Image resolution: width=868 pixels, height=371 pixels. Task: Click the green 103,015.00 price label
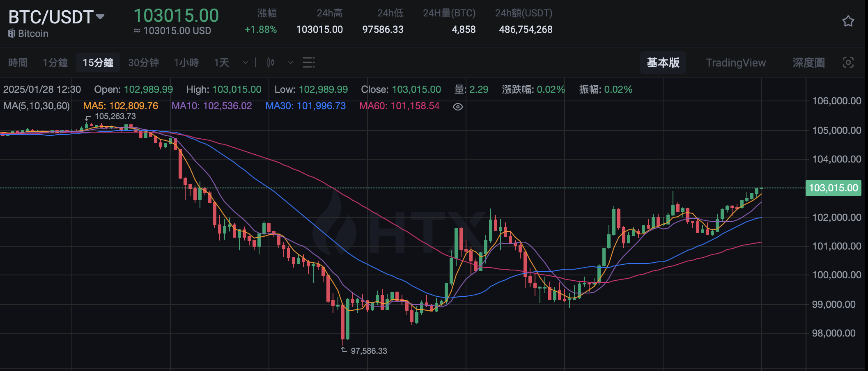pyautogui.click(x=833, y=188)
